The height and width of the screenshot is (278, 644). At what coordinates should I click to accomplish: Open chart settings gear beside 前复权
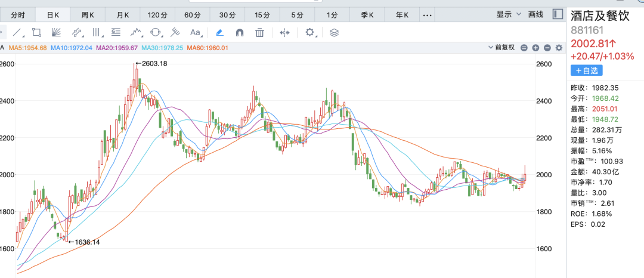tap(559, 48)
